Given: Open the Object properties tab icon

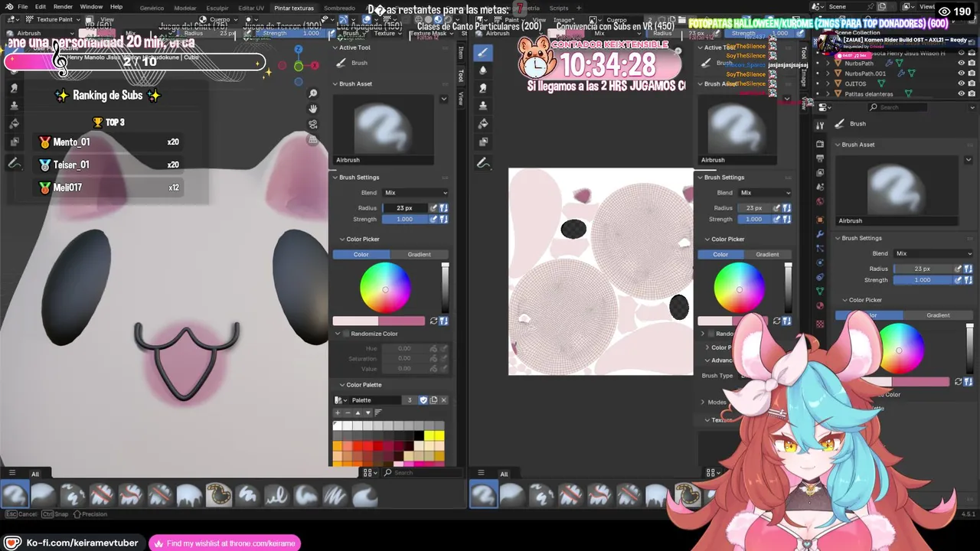Looking at the screenshot, I should pos(820,220).
